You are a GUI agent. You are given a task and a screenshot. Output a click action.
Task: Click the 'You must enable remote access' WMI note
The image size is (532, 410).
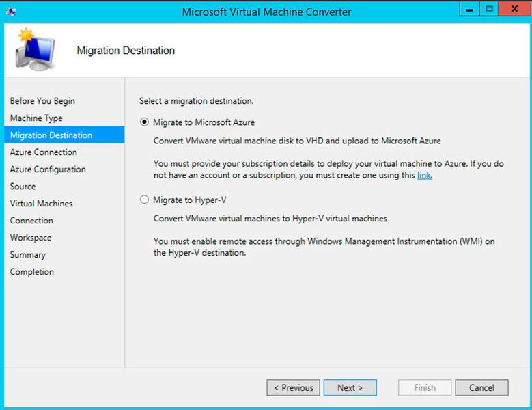tap(324, 247)
